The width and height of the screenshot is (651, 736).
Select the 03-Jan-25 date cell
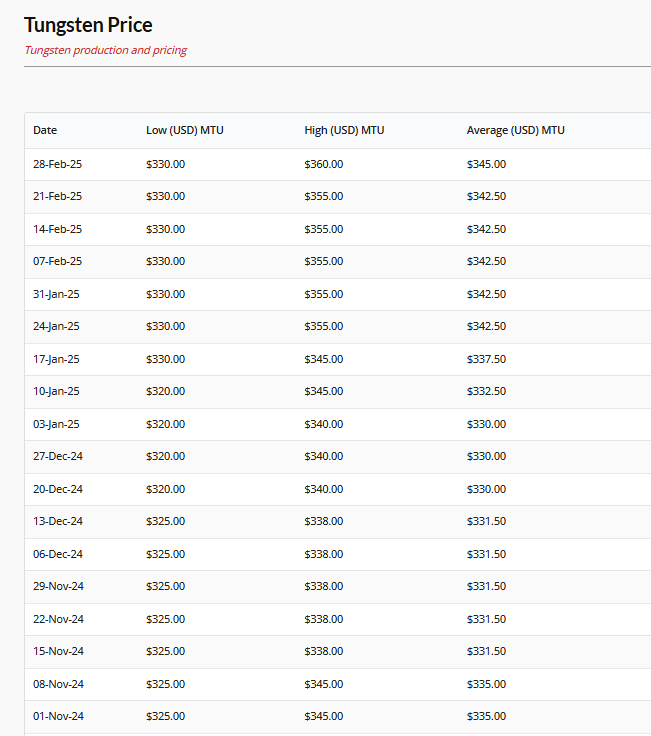point(57,424)
